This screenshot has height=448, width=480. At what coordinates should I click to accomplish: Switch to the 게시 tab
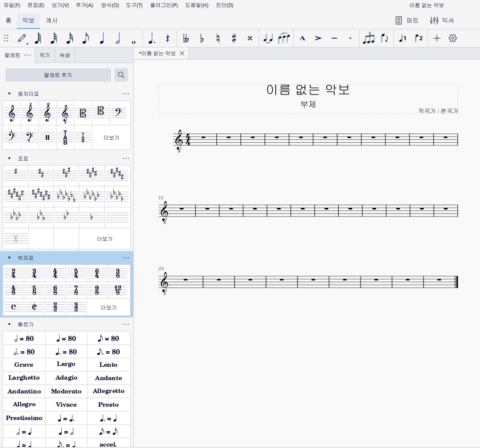coord(52,20)
